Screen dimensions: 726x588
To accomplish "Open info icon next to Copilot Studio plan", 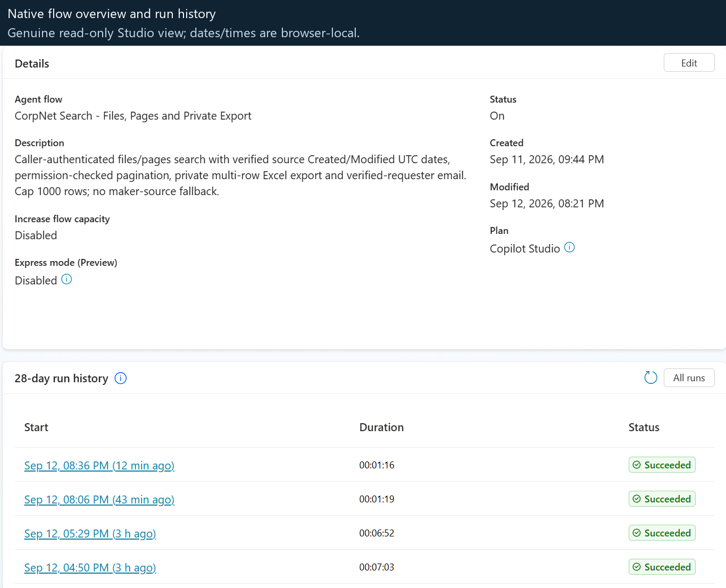I will click(x=569, y=247).
